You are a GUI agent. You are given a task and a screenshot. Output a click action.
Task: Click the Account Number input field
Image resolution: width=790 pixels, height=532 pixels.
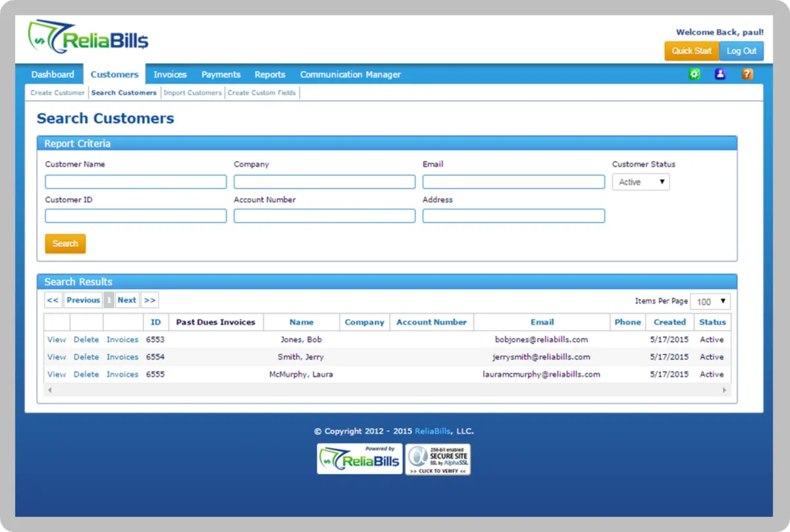point(325,216)
